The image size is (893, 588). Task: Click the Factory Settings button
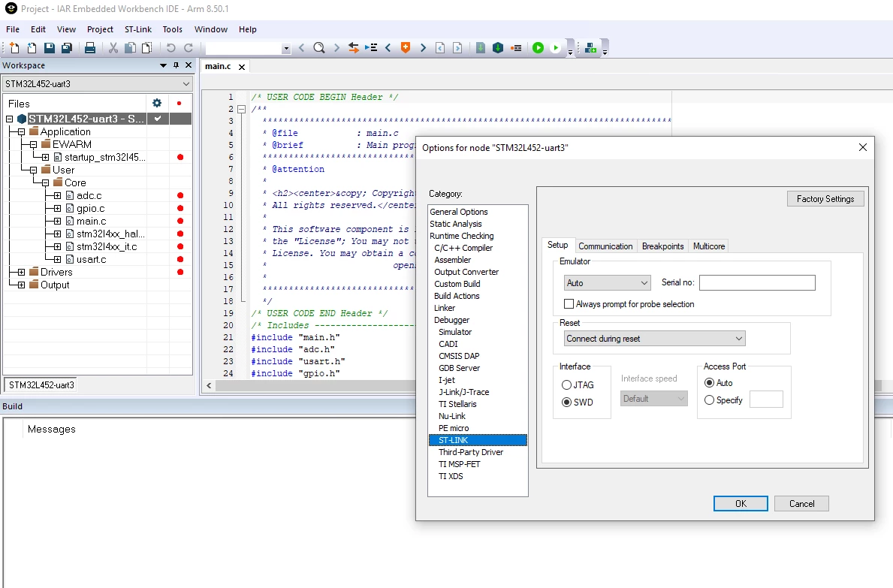pyautogui.click(x=825, y=199)
